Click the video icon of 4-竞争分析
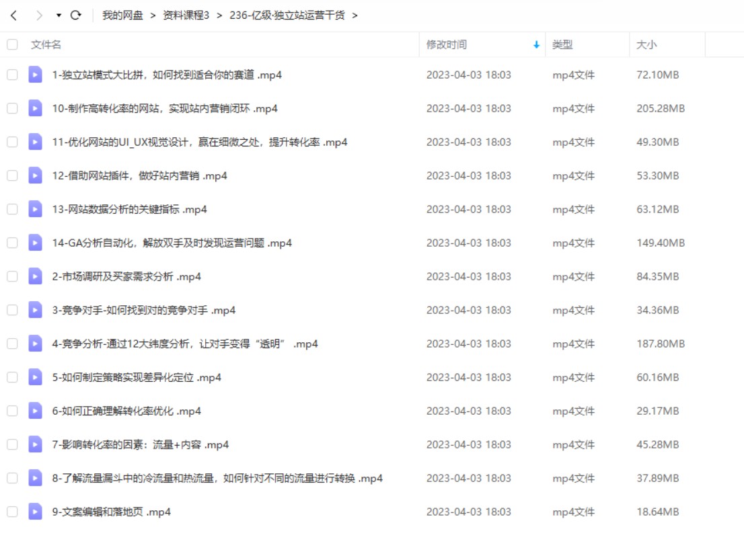The image size is (744, 560). 35,344
